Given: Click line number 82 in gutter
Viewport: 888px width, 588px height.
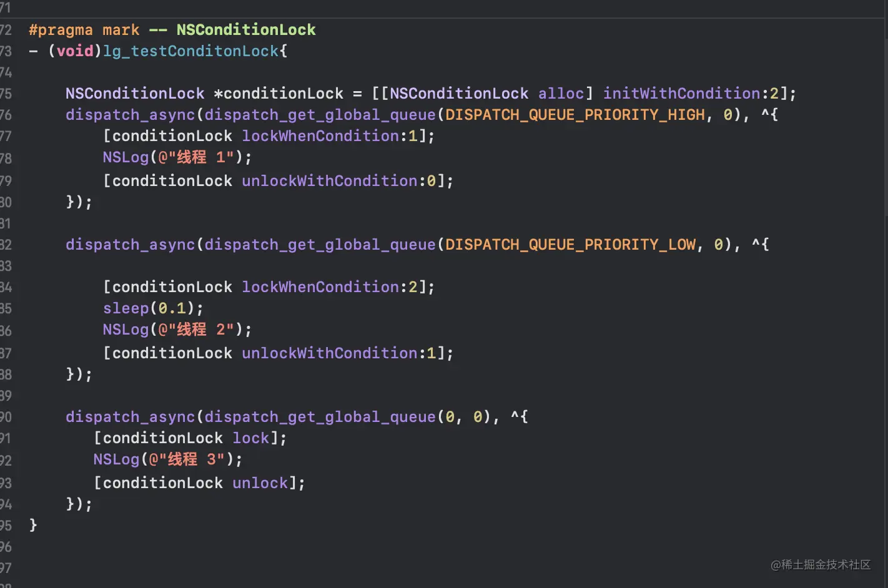Looking at the screenshot, I should click(6, 245).
